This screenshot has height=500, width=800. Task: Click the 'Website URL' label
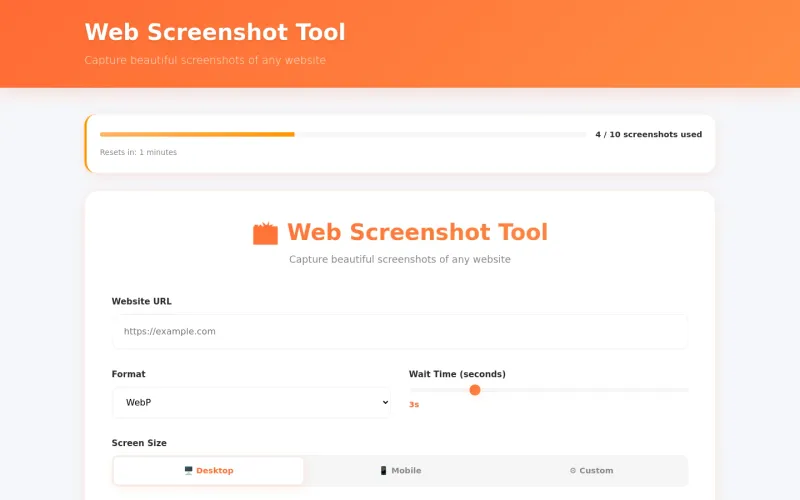click(141, 301)
